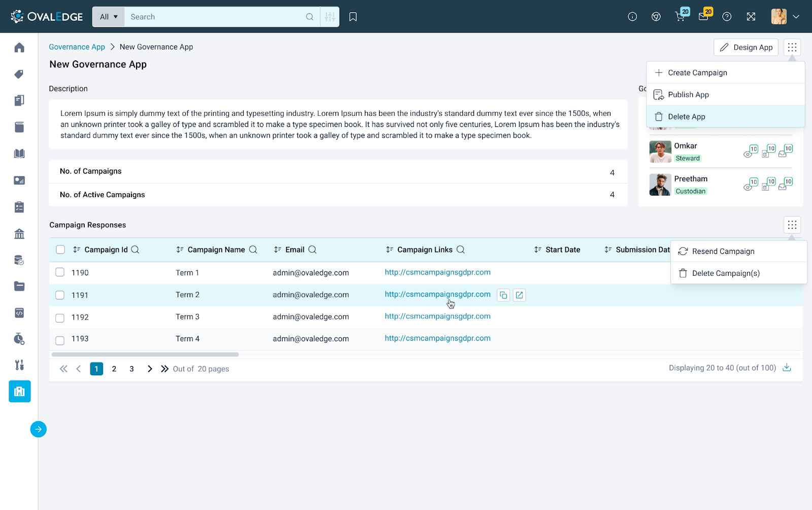Click search icon beside Email column header
Viewport: 812px width, 510px height.
click(x=313, y=249)
